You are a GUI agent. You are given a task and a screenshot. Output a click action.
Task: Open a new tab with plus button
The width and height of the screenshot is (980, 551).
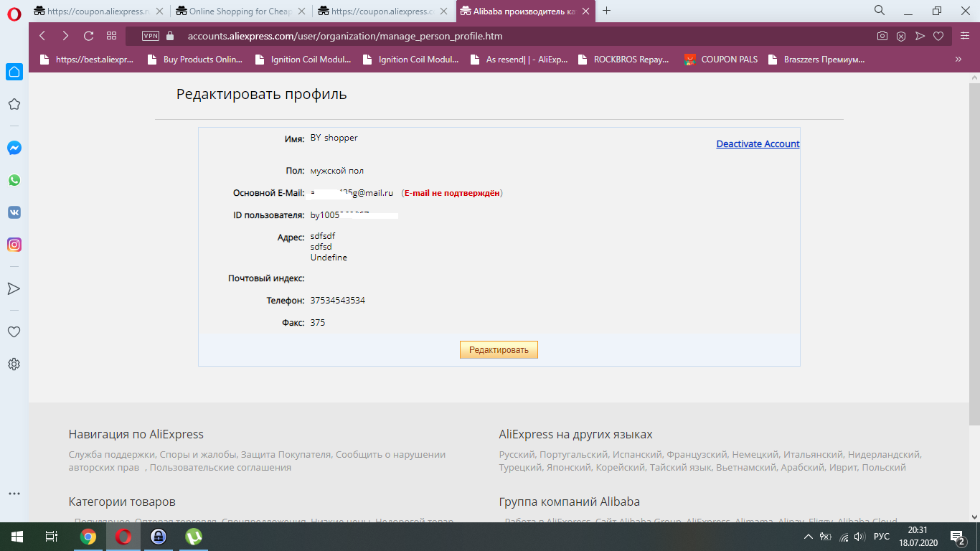607,11
